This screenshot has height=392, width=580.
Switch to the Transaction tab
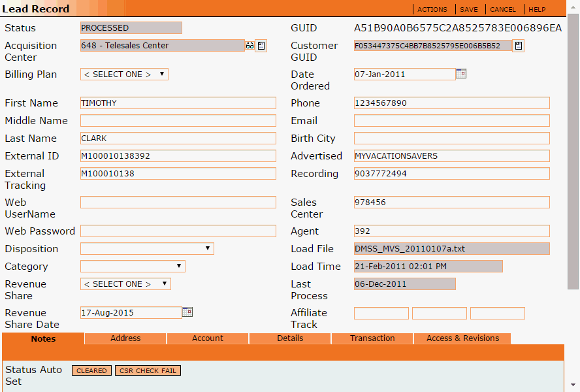click(372, 338)
